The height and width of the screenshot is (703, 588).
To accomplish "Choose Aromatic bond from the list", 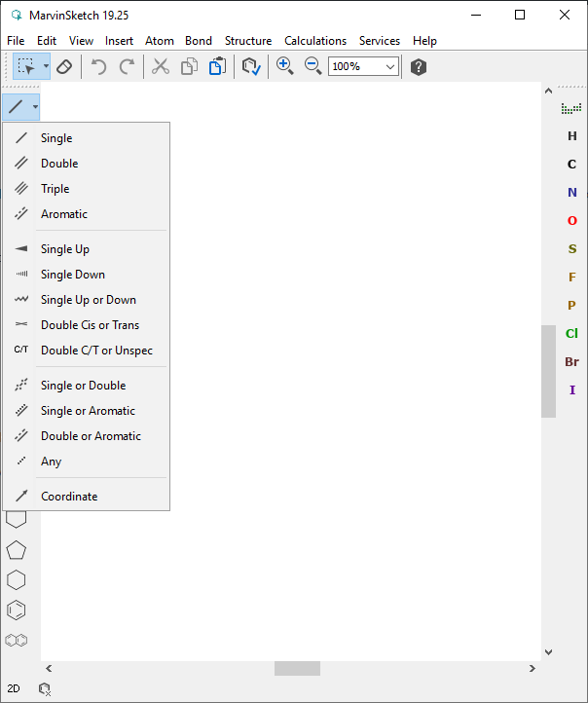I will pyautogui.click(x=63, y=214).
